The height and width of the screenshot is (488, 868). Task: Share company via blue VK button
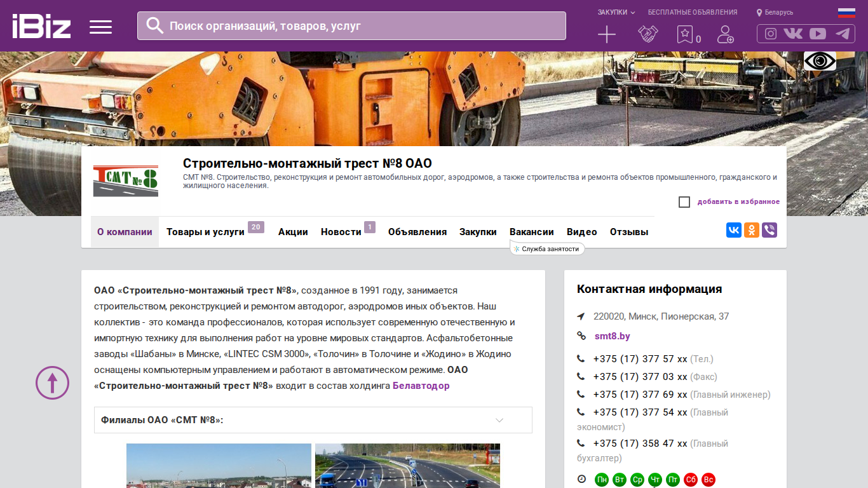734,230
